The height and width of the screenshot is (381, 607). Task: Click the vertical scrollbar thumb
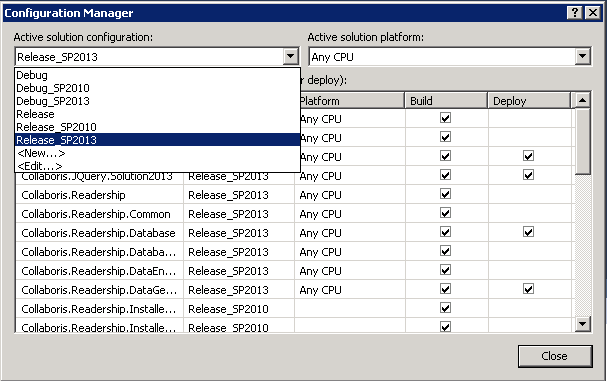582,141
